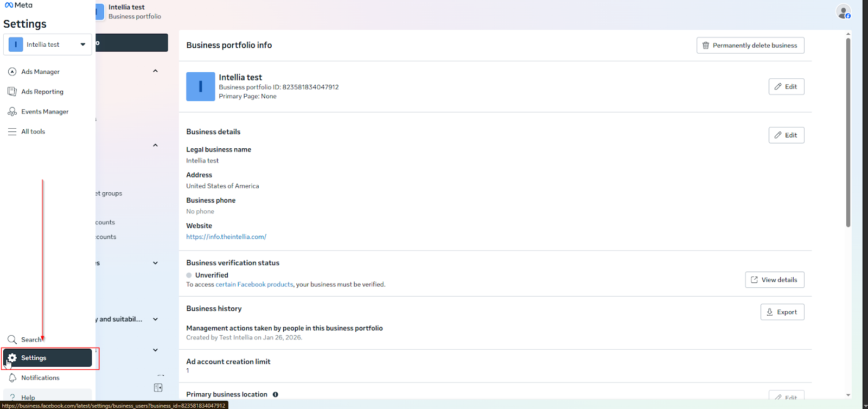Open the info.theintellia.com website link
868x409 pixels.
[x=226, y=237]
